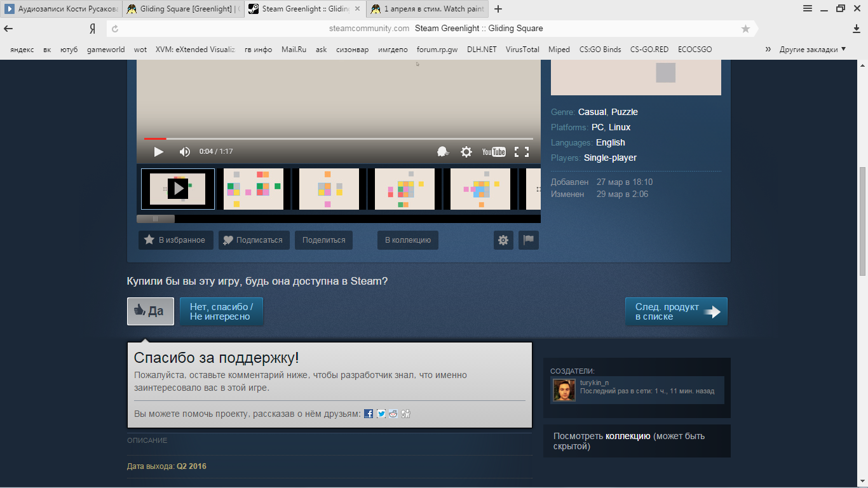868x488 pixels.
Task: Open the fifth screenshot thumbnail
Action: [x=480, y=189]
